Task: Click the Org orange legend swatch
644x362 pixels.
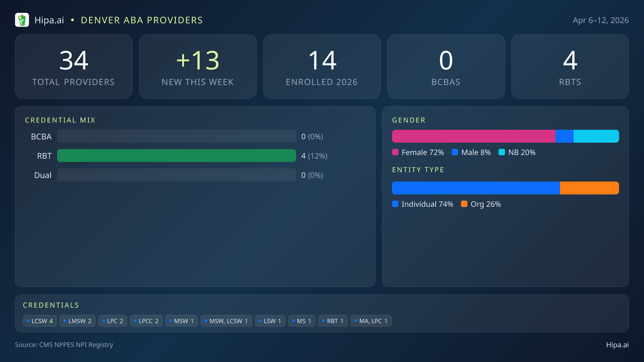Action: [x=464, y=204]
